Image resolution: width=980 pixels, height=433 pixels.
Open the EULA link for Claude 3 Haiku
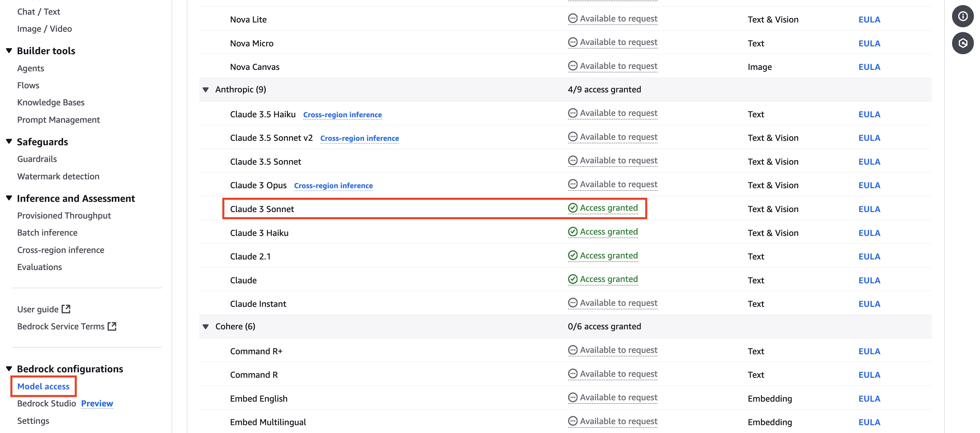click(x=869, y=233)
